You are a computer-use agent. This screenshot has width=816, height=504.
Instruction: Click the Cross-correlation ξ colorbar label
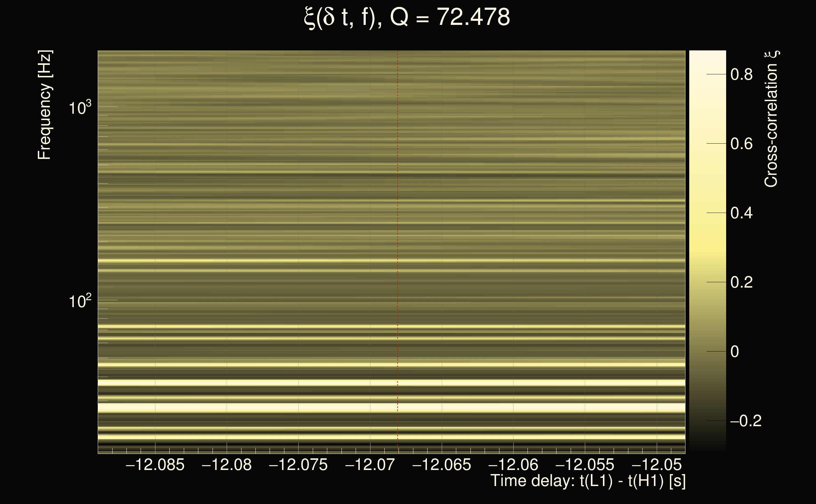click(771, 119)
